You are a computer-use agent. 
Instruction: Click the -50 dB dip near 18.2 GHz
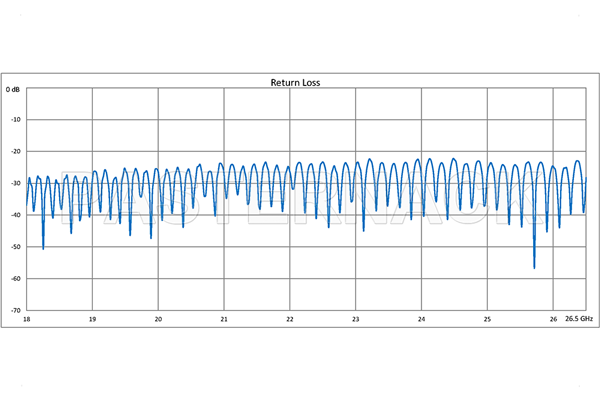click(x=43, y=248)
